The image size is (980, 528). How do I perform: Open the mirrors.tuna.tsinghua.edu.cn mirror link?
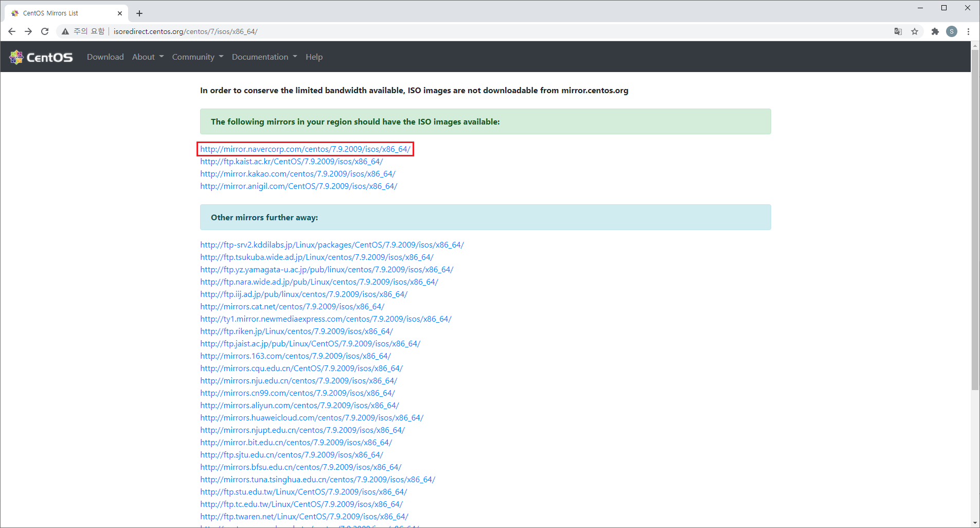pos(318,480)
